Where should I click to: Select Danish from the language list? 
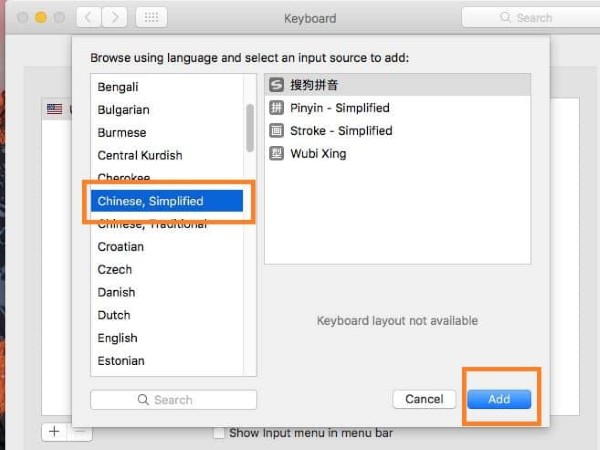tap(117, 292)
